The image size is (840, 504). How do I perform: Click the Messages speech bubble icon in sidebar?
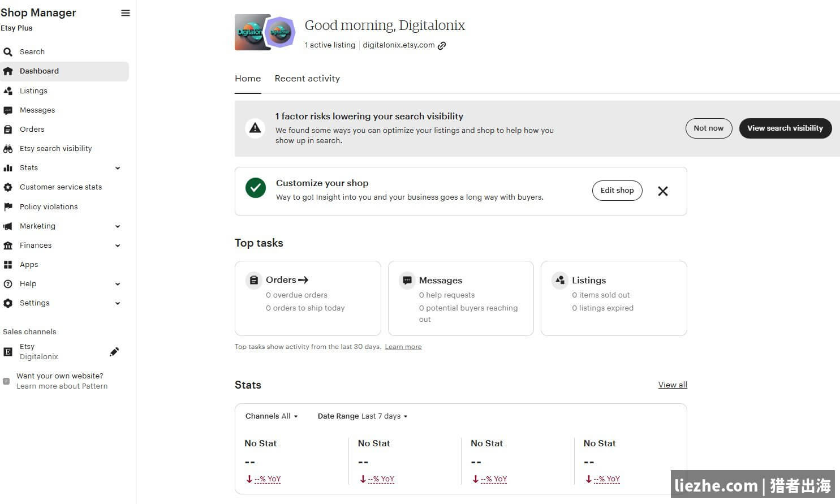pos(8,110)
